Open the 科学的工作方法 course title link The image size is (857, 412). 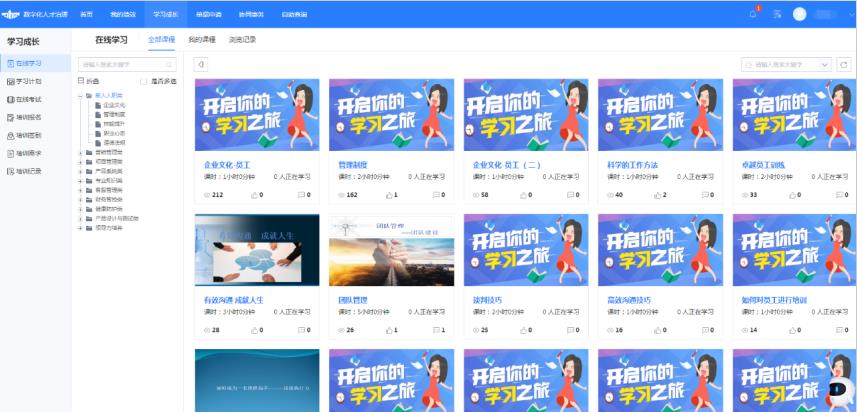[632, 164]
